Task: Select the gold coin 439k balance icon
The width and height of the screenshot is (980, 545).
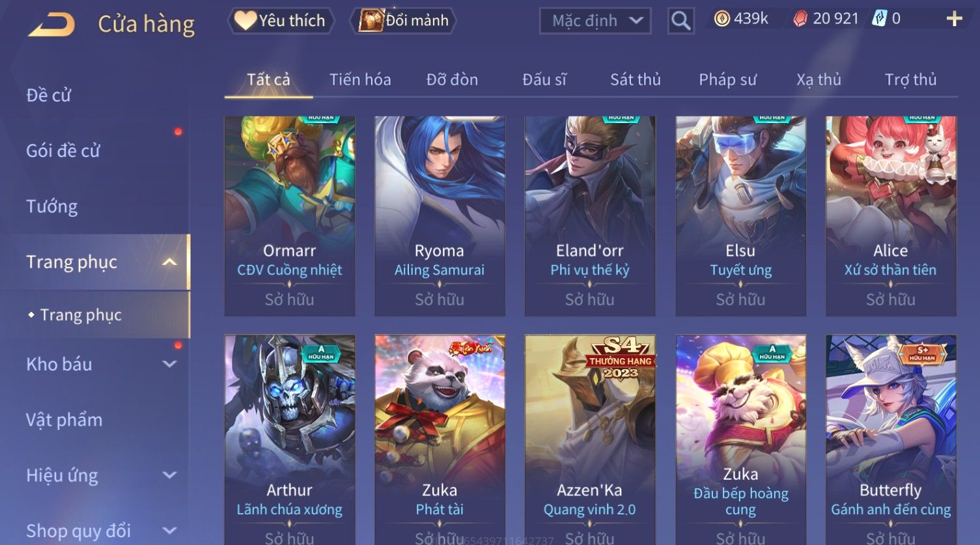Action: [x=721, y=19]
